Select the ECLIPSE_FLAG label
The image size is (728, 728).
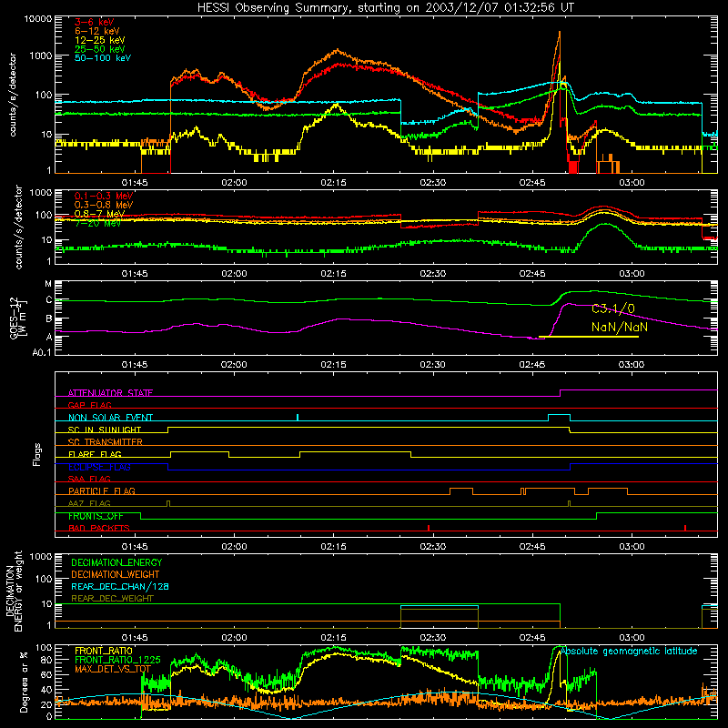pos(99,467)
